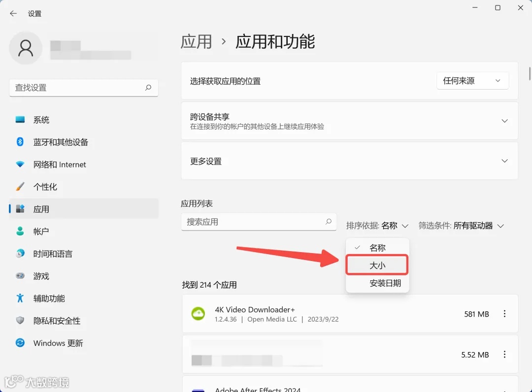This screenshot has height=392, width=532.
Task: Open more options for 4K Video Downloader+
Action: 504,314
